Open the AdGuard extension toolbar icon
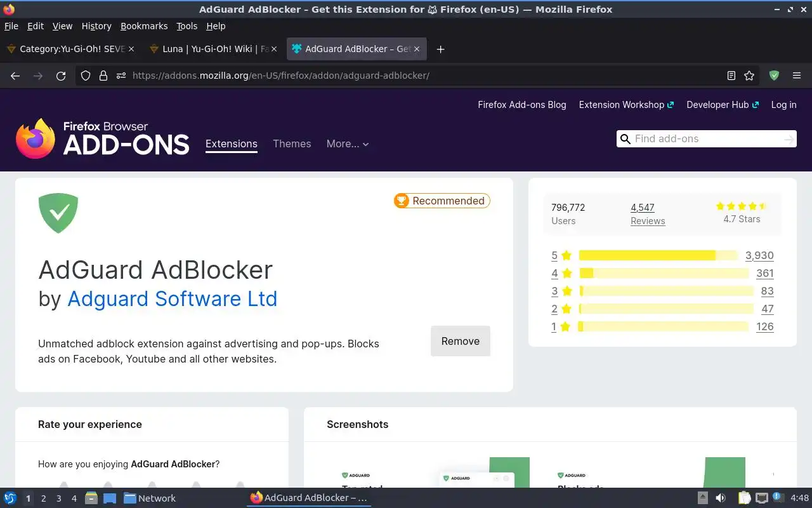This screenshot has height=508, width=812. click(774, 76)
